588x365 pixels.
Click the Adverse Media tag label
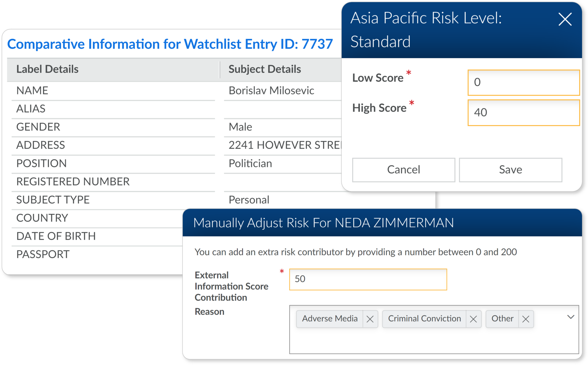click(330, 319)
